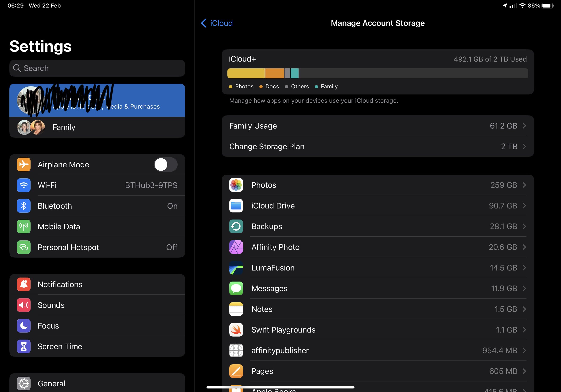This screenshot has width=561, height=392.
Task: Tap the Notes app icon
Action: point(236,309)
